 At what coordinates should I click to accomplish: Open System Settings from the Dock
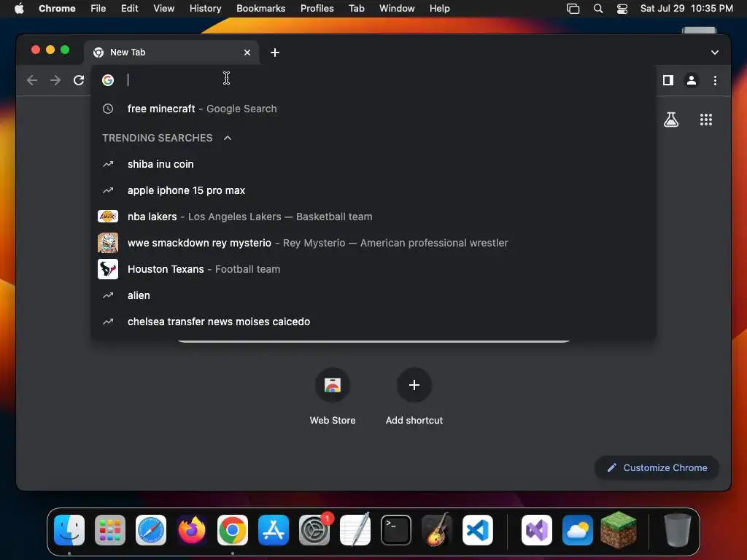pyautogui.click(x=314, y=530)
